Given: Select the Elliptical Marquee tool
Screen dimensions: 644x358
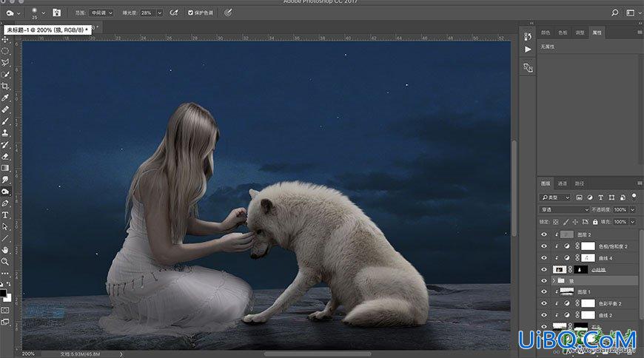Looking at the screenshot, I should [x=5, y=51].
